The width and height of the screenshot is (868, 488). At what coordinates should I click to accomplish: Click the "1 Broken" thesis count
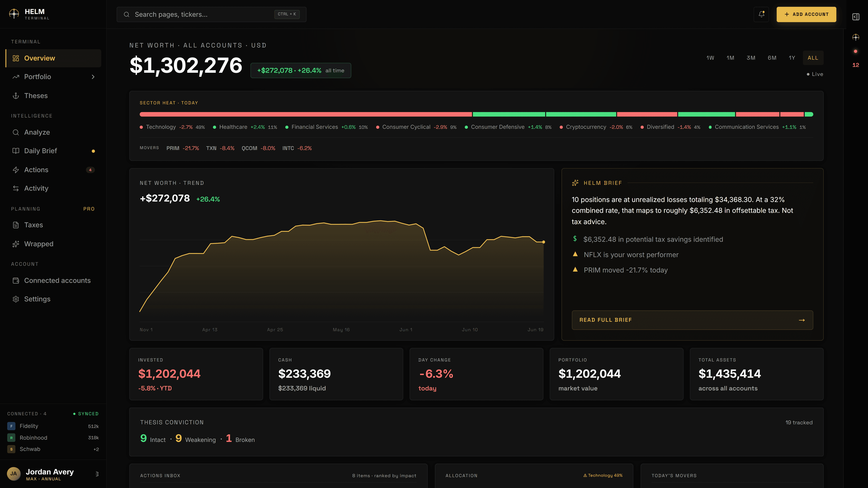240,439
